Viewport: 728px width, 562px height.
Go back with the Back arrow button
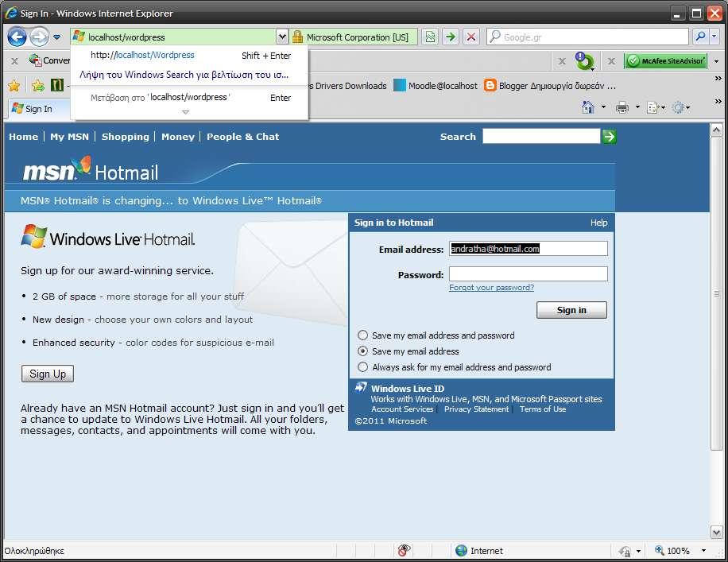pos(17,37)
